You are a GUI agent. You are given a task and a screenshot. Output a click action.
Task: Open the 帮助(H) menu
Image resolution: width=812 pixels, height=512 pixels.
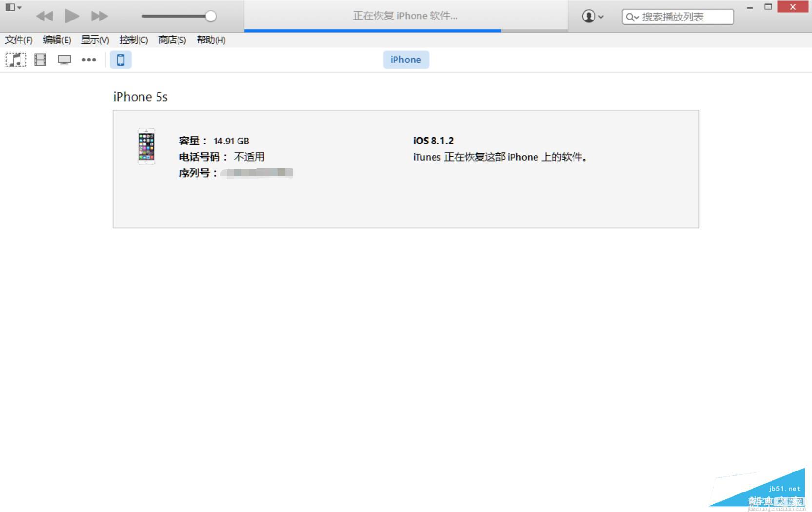pos(211,40)
